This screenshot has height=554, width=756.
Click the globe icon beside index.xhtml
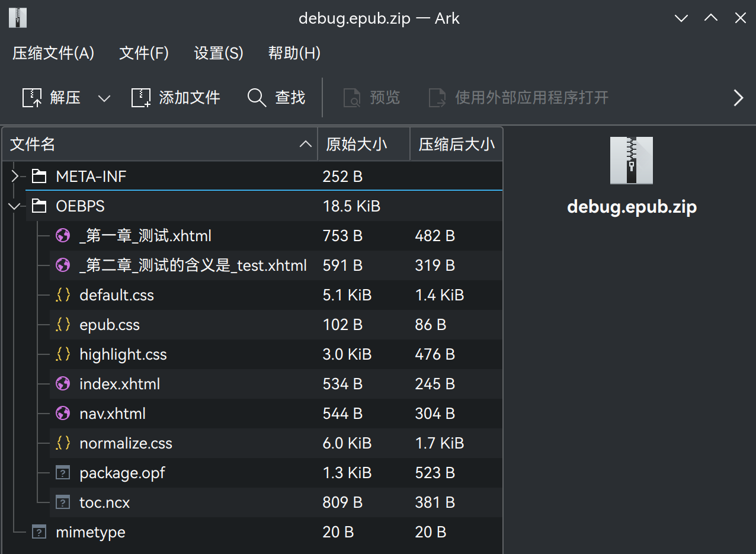click(62, 383)
